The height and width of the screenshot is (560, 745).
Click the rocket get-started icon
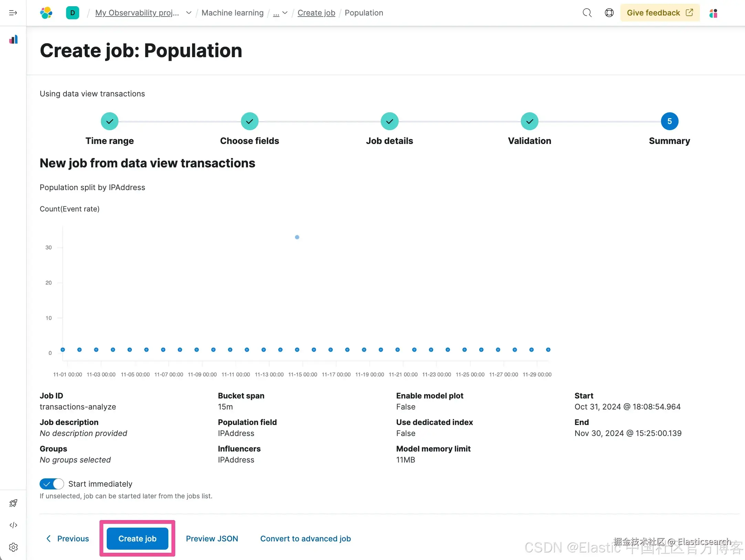point(13,503)
